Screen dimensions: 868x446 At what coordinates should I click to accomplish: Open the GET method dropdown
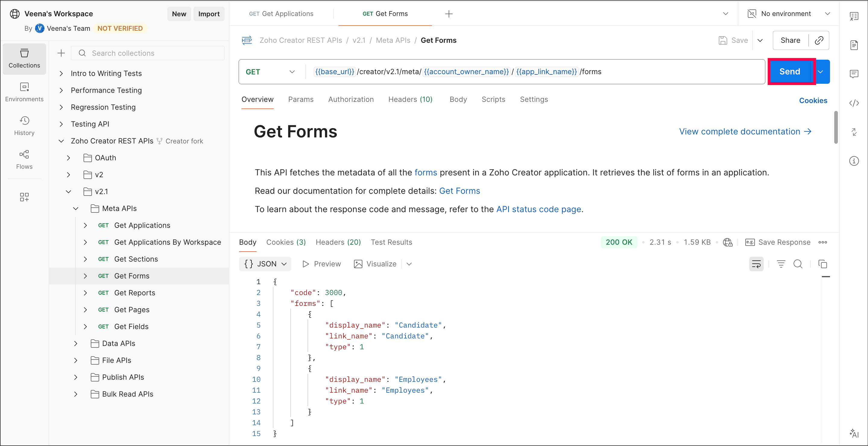point(270,72)
